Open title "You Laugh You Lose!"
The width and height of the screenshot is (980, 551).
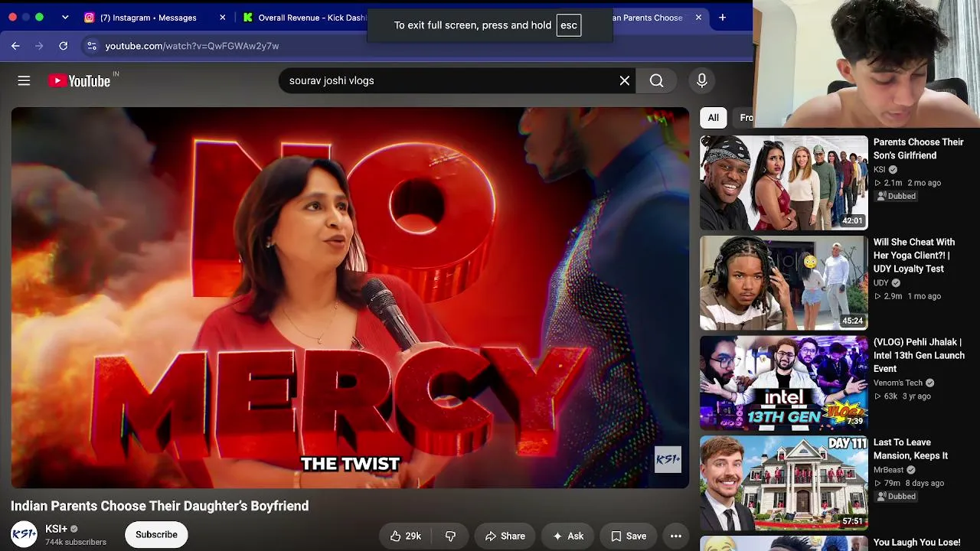tap(917, 543)
